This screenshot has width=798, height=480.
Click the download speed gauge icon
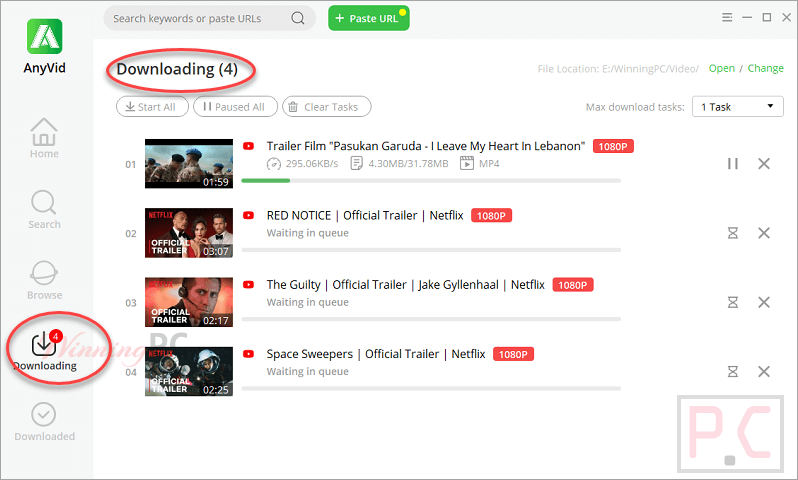pos(274,163)
